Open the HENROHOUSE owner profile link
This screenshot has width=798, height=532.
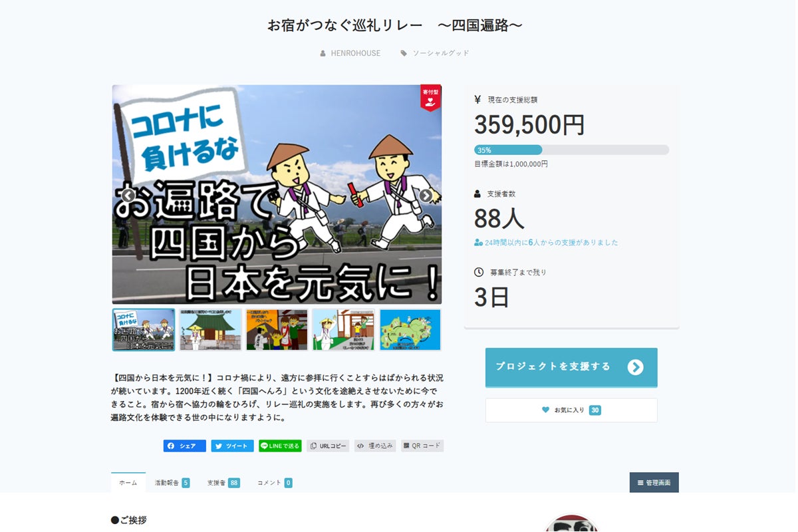click(x=355, y=53)
